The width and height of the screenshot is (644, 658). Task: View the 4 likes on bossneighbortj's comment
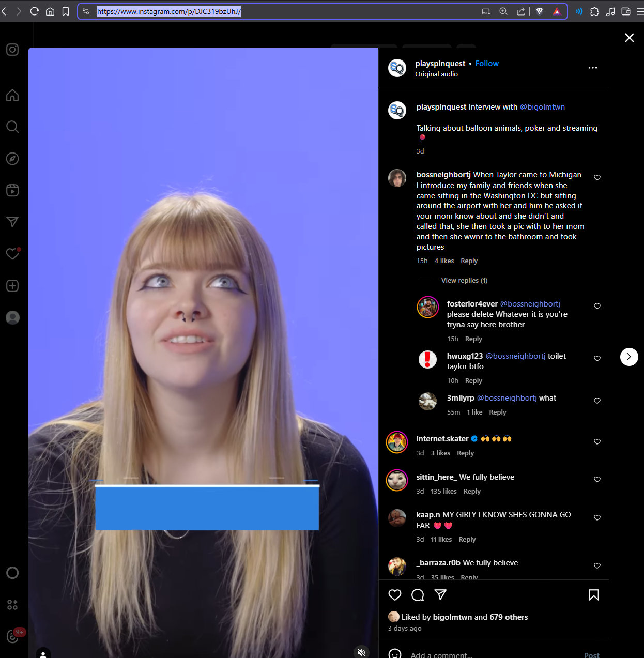coord(444,261)
